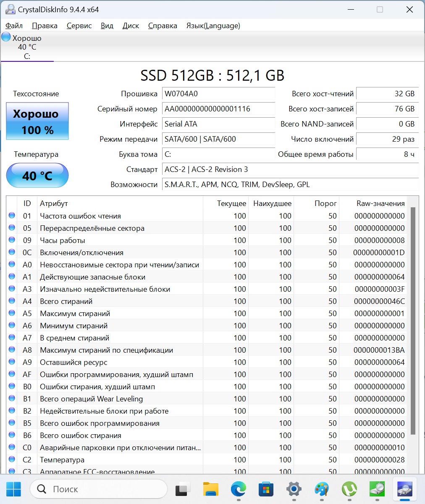Click the status orb of row B2
The image size is (425, 504).
[12, 410]
